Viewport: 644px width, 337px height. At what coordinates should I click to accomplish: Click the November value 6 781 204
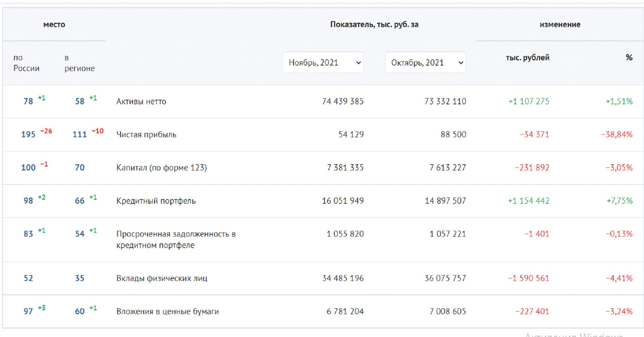[345, 311]
